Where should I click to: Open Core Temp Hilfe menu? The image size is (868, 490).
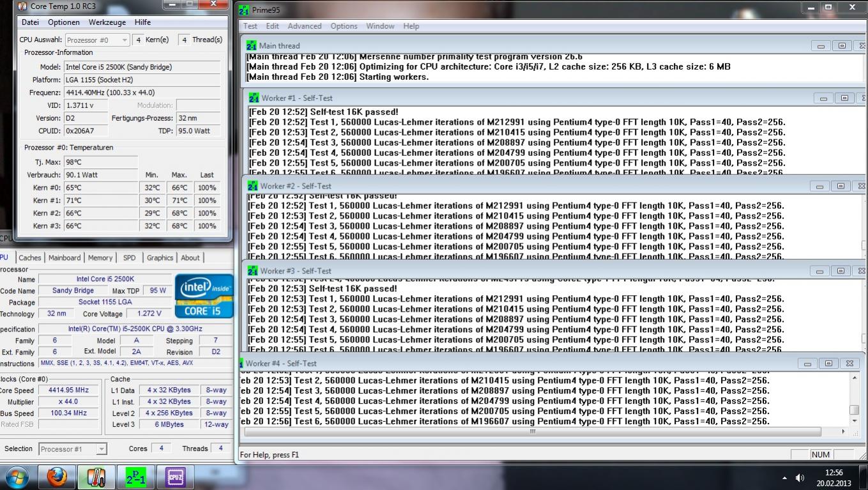point(142,22)
